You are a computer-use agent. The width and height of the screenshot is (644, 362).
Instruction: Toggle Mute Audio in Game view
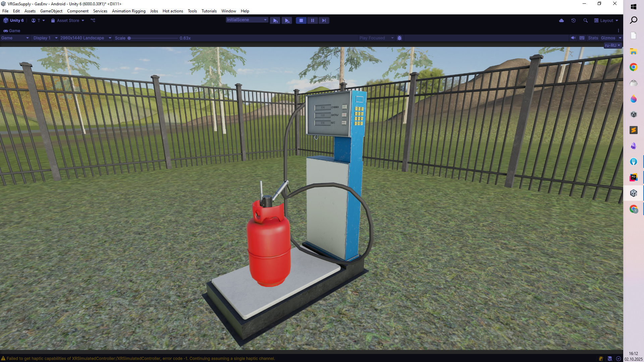pos(573,38)
